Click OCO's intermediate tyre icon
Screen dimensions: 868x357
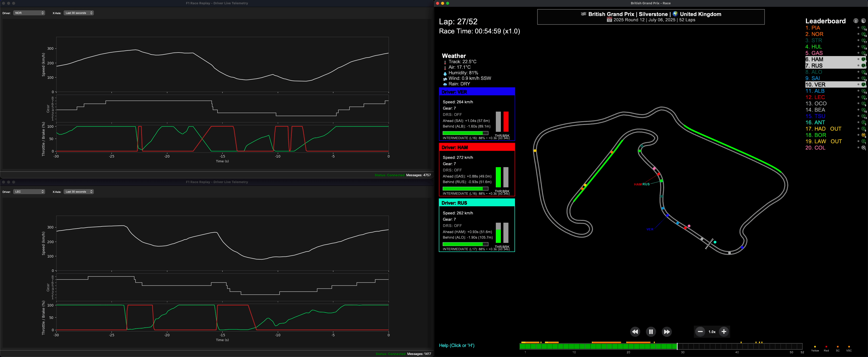[x=863, y=104]
